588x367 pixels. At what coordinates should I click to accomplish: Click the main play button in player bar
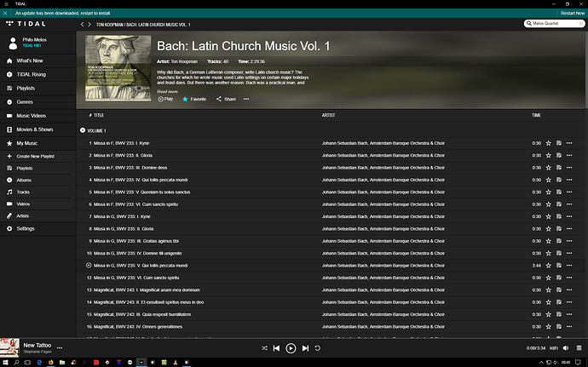(291, 348)
